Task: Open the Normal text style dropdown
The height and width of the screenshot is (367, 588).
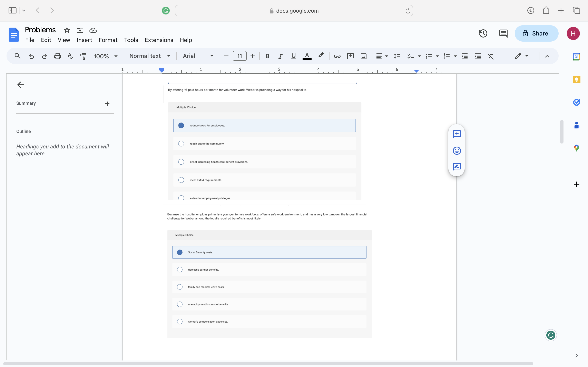Action: pyautogui.click(x=149, y=56)
